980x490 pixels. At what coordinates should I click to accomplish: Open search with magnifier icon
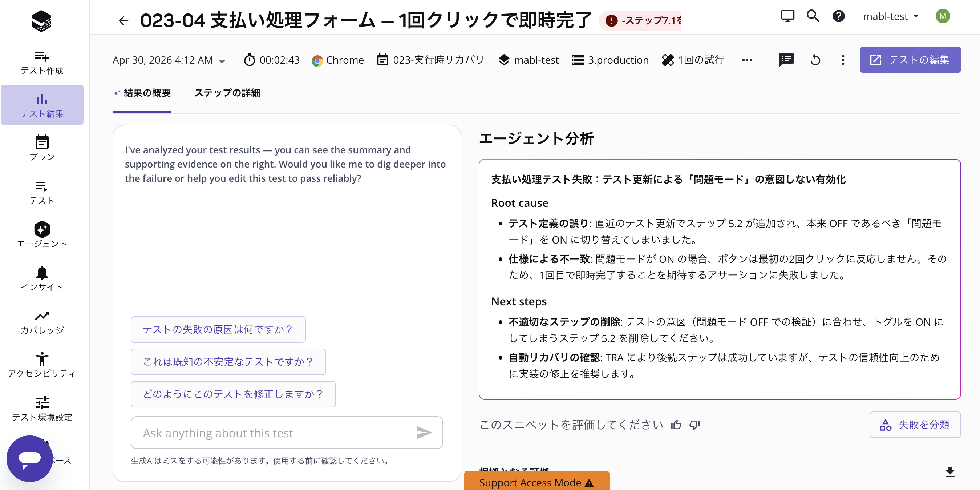pos(813,16)
